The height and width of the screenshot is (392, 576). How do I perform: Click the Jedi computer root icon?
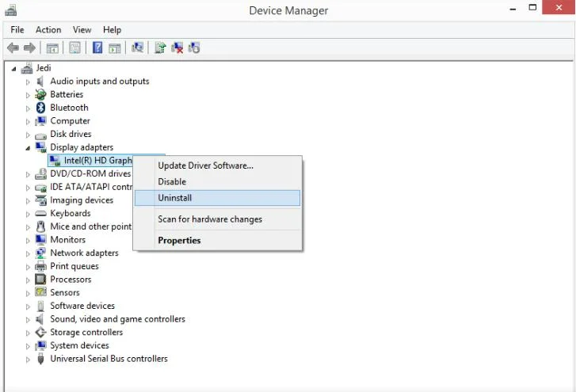click(x=27, y=68)
